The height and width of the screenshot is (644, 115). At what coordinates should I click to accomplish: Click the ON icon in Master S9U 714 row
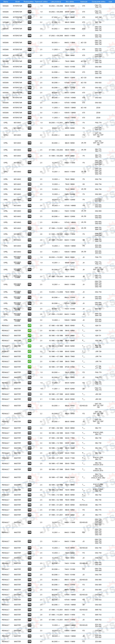[x=29, y=477]
